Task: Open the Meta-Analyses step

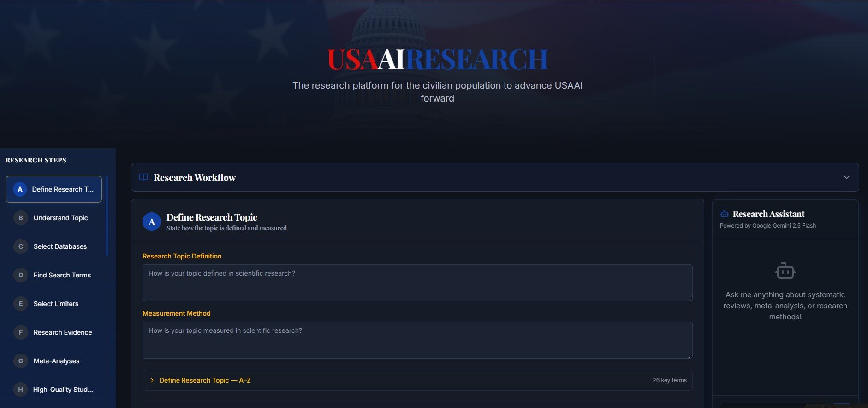Action: coord(54,361)
